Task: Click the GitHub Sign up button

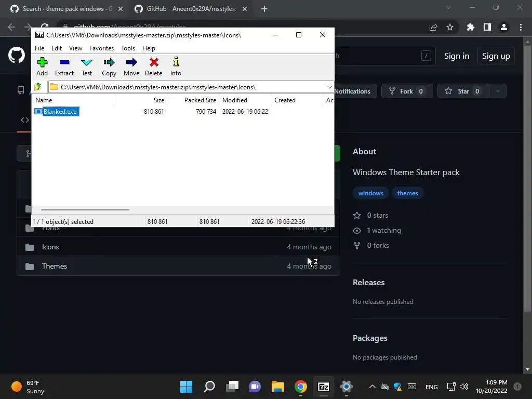Action: click(496, 56)
